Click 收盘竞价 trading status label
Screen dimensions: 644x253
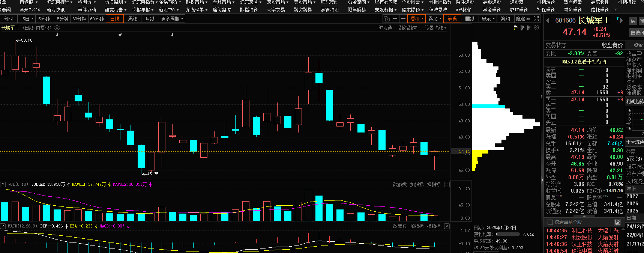point(612,45)
